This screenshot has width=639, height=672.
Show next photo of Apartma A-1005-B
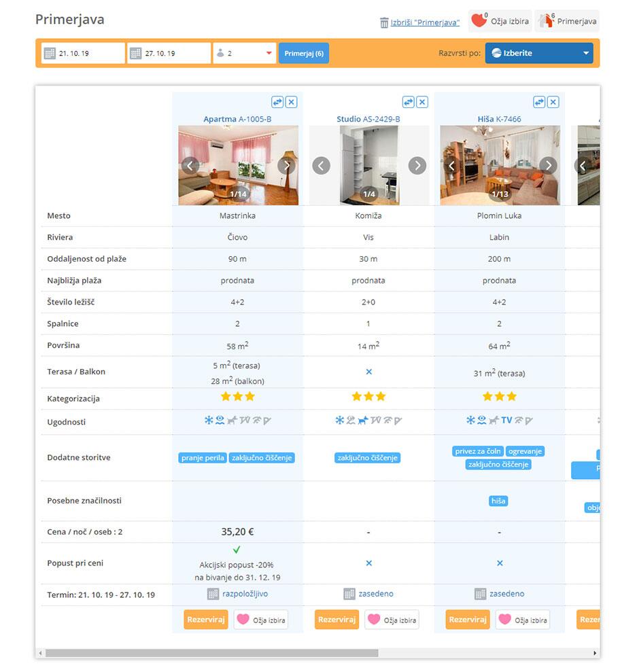point(286,165)
